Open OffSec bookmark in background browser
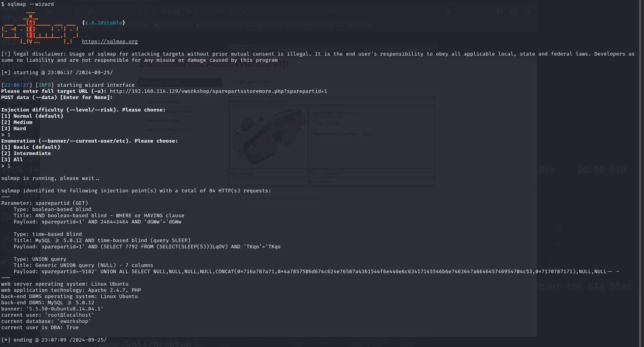 360,25
